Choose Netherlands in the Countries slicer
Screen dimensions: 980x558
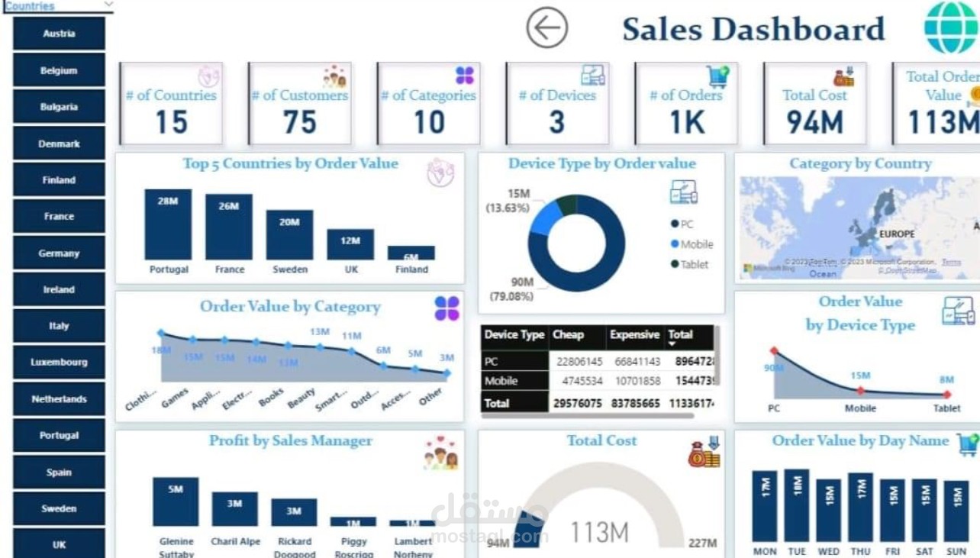pos(59,398)
